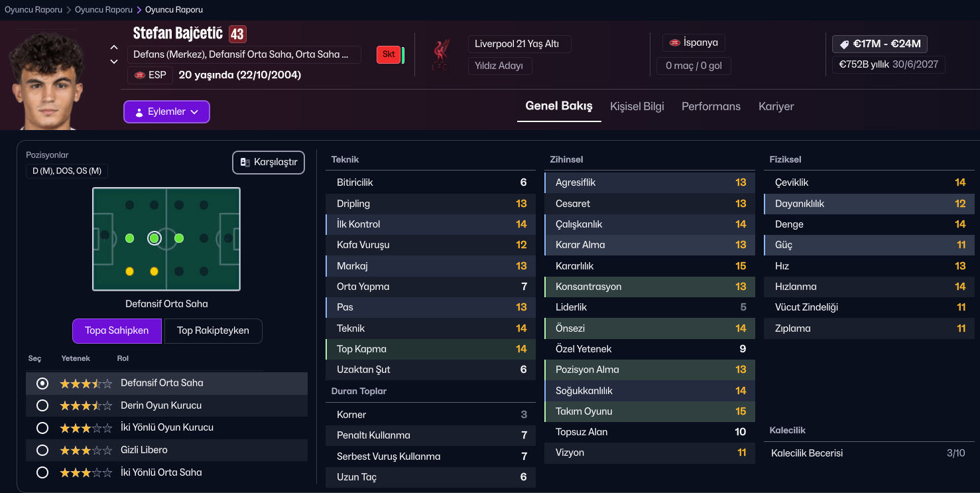
Task: Go to next player with the down chevron
Action: [x=114, y=62]
